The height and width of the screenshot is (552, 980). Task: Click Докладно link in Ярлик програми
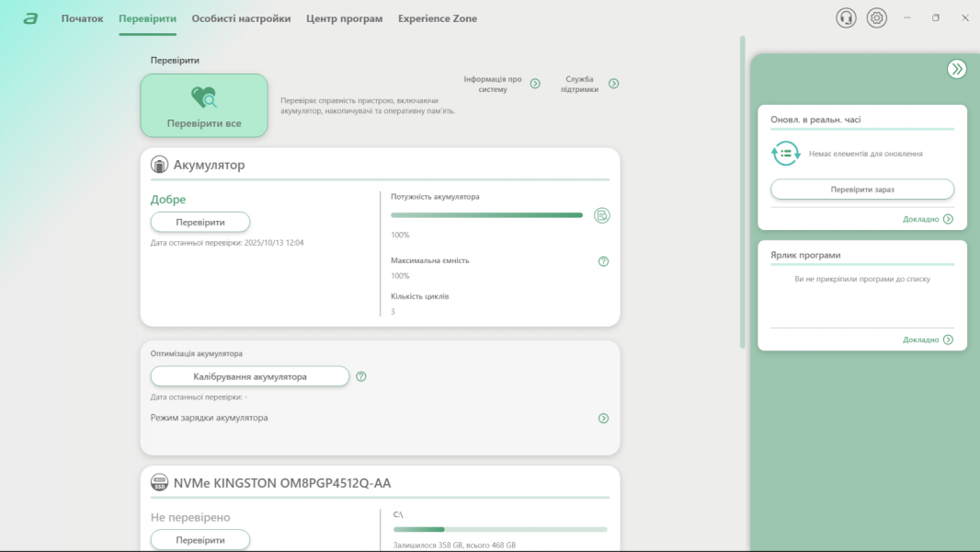[928, 339]
